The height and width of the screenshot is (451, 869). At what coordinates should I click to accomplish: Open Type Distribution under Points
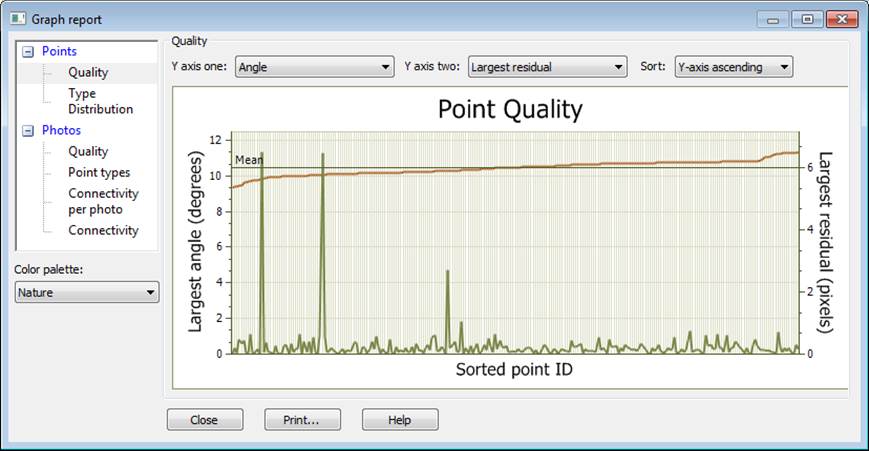(100, 101)
